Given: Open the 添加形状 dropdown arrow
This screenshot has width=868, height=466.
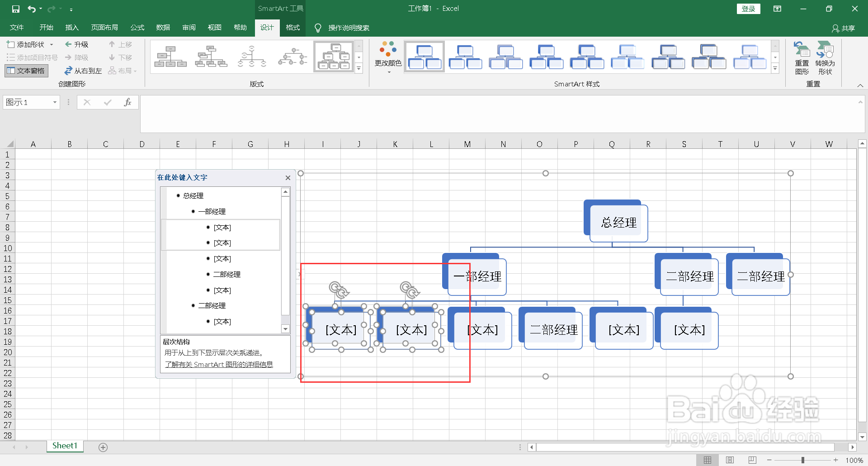Looking at the screenshot, I should click(x=52, y=44).
